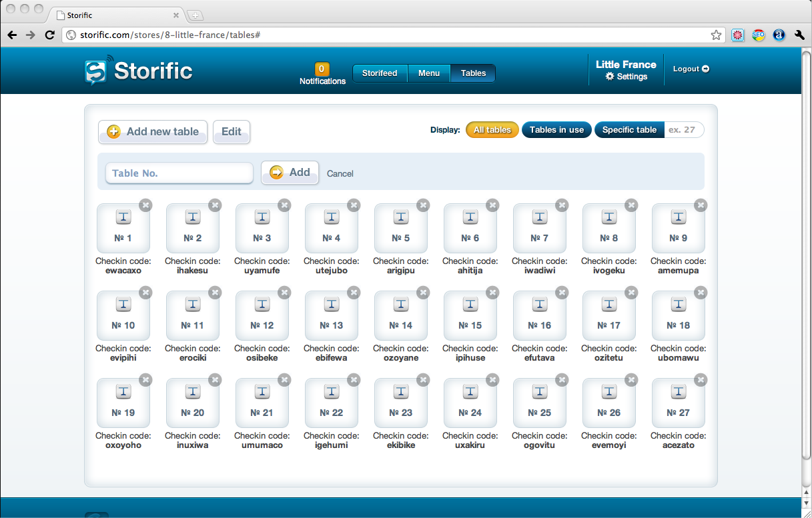Delete table No 9 using X icon

point(701,205)
